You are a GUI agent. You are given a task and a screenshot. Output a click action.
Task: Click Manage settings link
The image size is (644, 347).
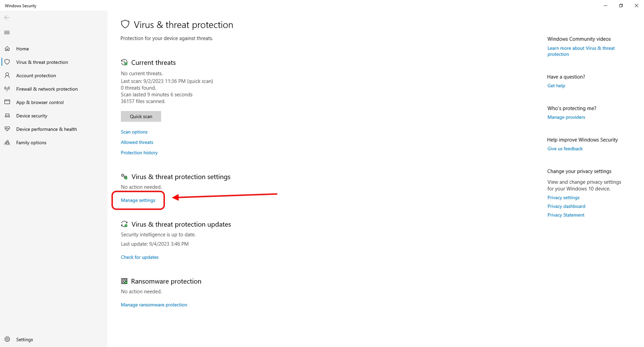(138, 200)
